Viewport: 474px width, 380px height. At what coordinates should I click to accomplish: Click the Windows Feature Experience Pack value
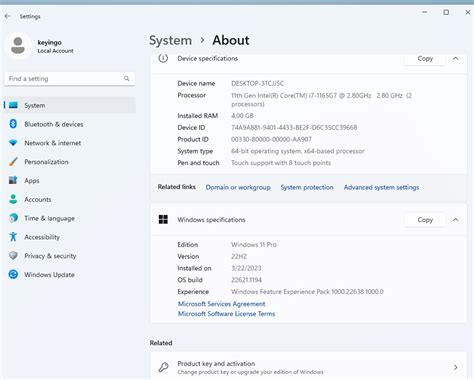tap(307, 292)
